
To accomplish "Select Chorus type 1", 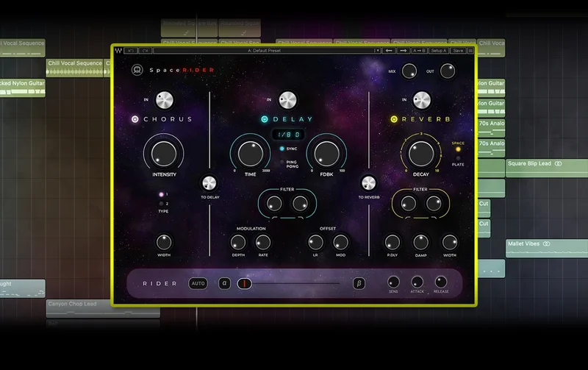I will coord(161,194).
